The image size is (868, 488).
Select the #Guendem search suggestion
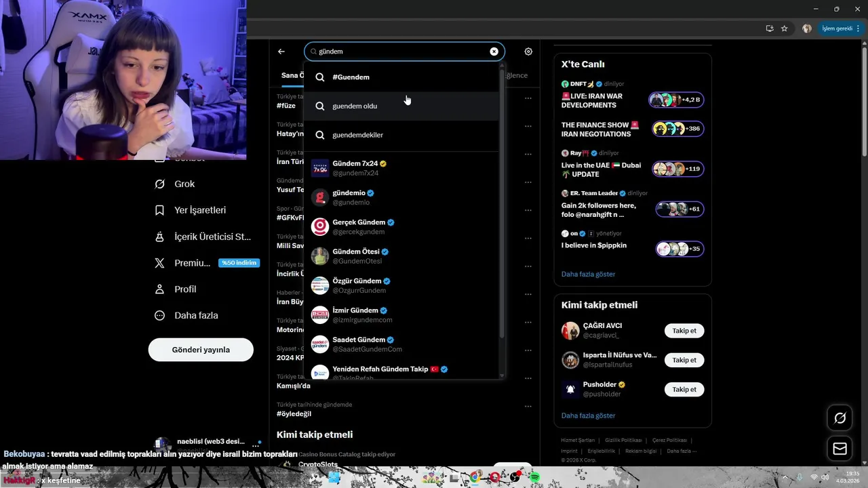point(401,77)
